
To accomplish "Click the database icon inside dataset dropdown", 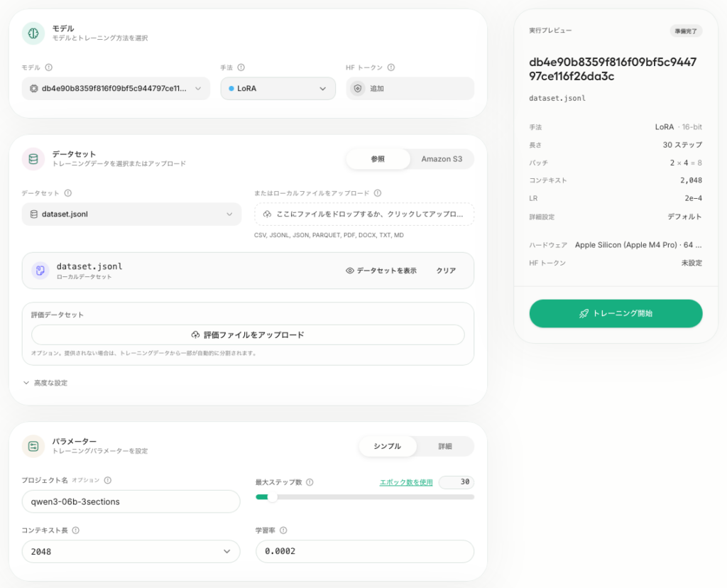I will 34,214.
